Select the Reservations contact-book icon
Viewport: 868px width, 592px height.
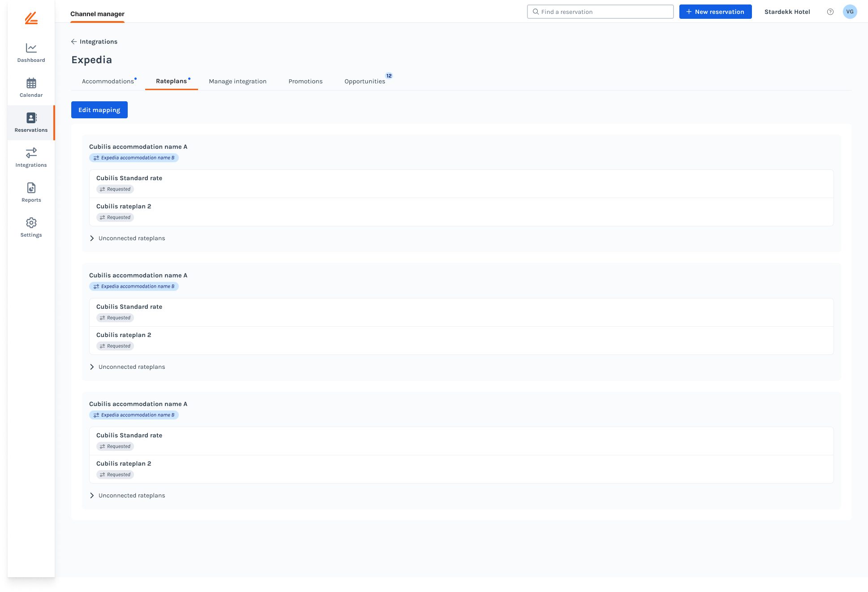click(x=31, y=118)
